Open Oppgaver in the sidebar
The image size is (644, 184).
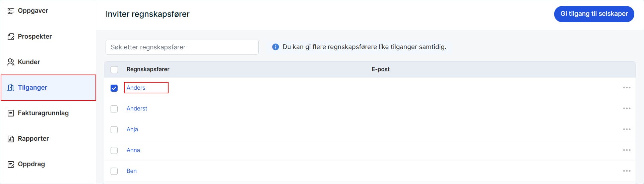click(33, 11)
